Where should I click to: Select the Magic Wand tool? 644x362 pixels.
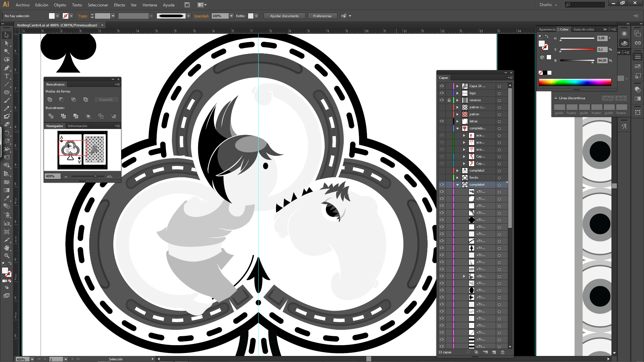6,51
